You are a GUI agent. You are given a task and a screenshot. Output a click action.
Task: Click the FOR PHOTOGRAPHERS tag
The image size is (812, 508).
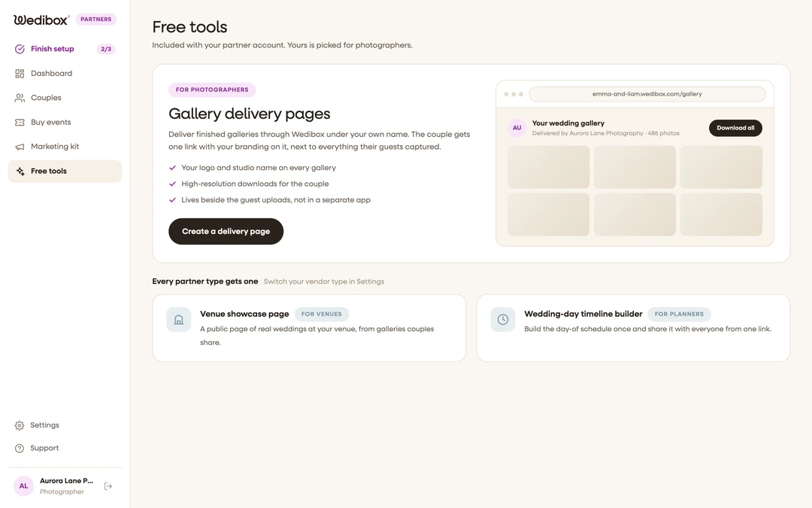pos(212,90)
